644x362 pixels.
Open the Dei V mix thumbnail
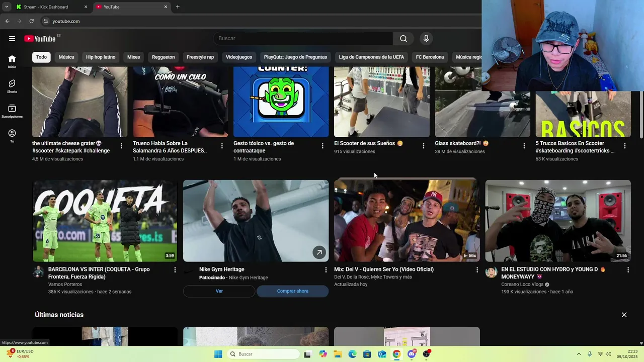[407, 221]
